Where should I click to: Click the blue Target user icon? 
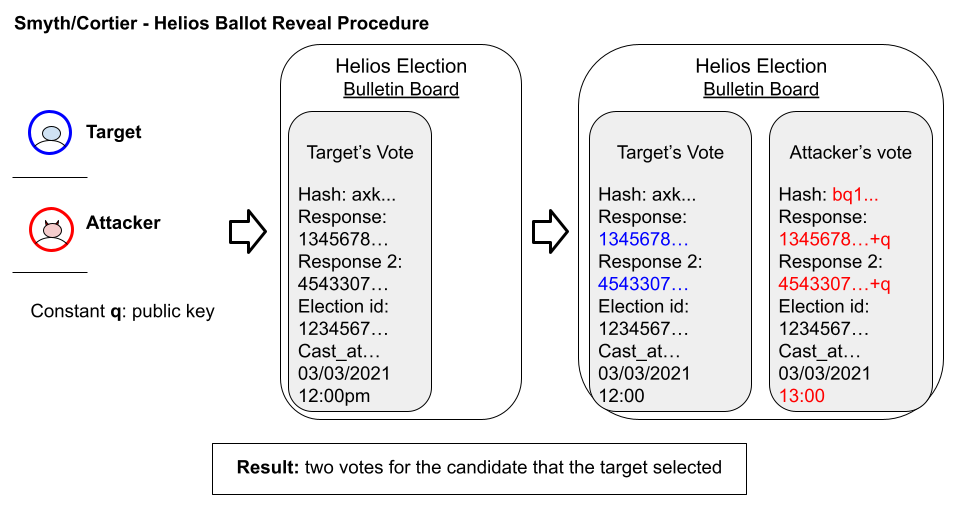pyautogui.click(x=50, y=133)
